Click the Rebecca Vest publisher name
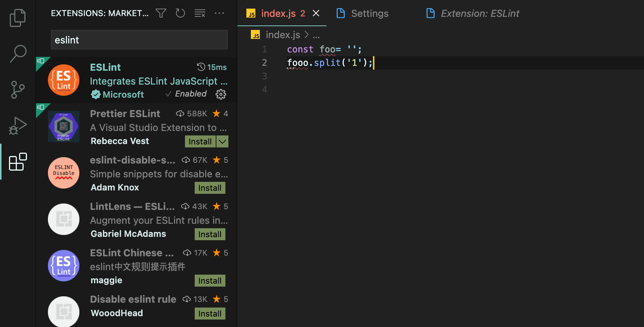 (120, 141)
